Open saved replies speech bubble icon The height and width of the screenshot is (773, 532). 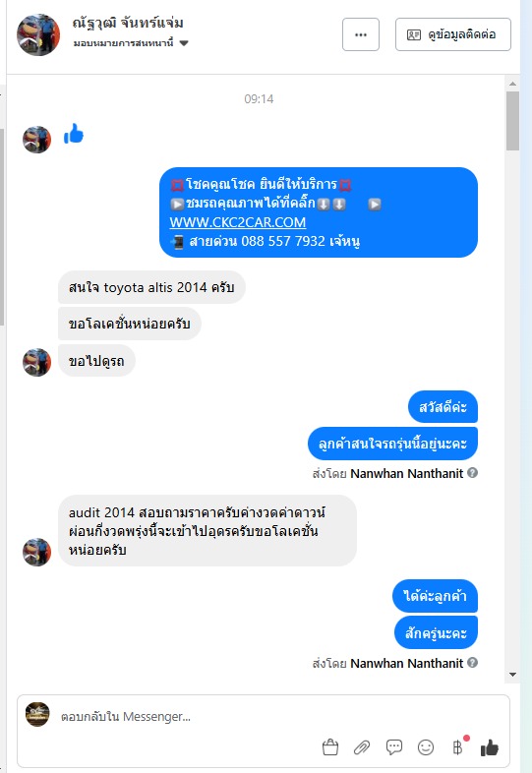[x=394, y=747]
